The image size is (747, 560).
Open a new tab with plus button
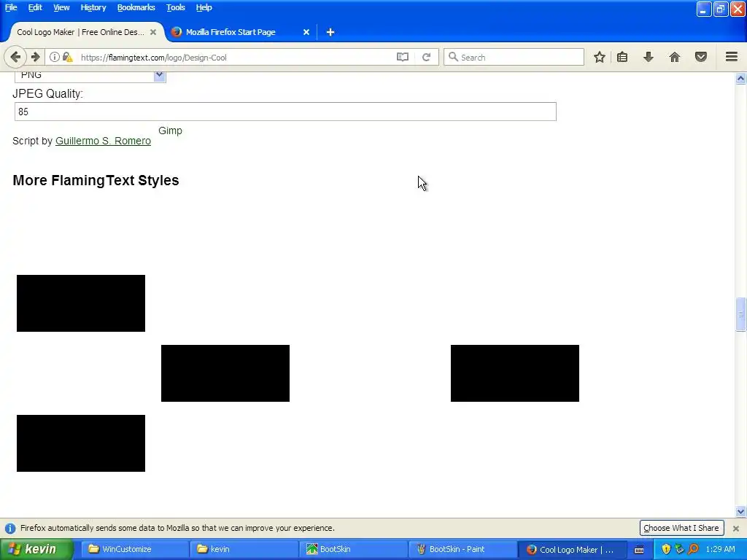coord(330,32)
